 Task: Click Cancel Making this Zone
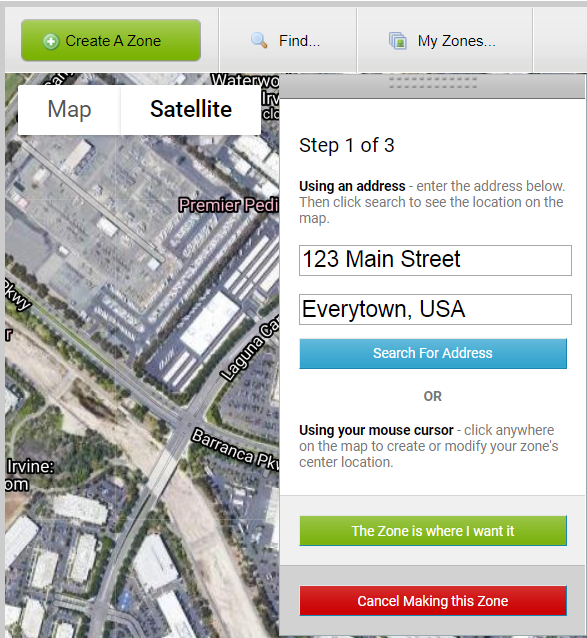point(433,601)
